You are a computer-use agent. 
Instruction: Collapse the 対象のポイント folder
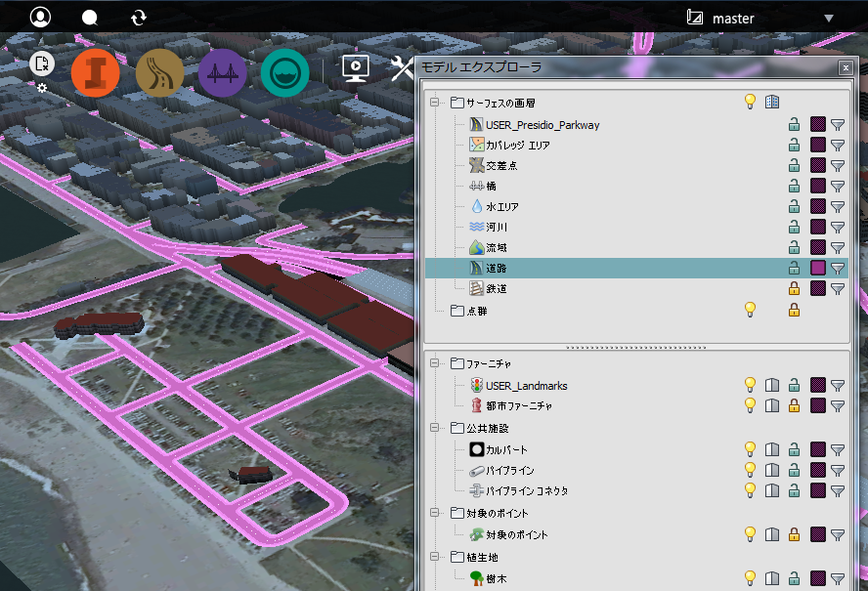[x=435, y=513]
